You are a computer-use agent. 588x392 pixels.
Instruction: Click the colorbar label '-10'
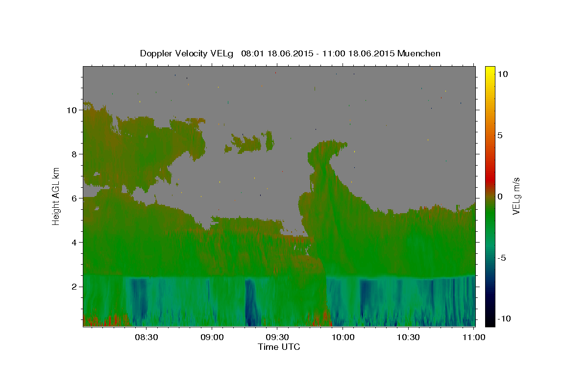(504, 318)
